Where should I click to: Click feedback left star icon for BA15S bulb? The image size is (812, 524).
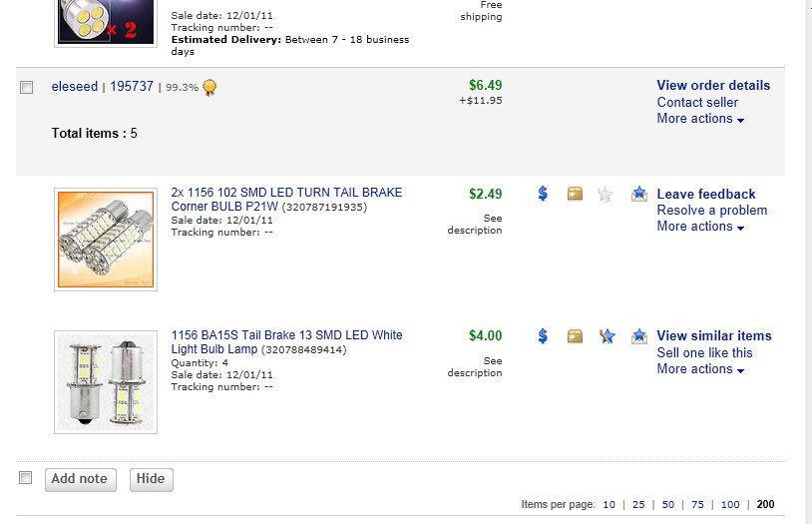[x=607, y=336]
